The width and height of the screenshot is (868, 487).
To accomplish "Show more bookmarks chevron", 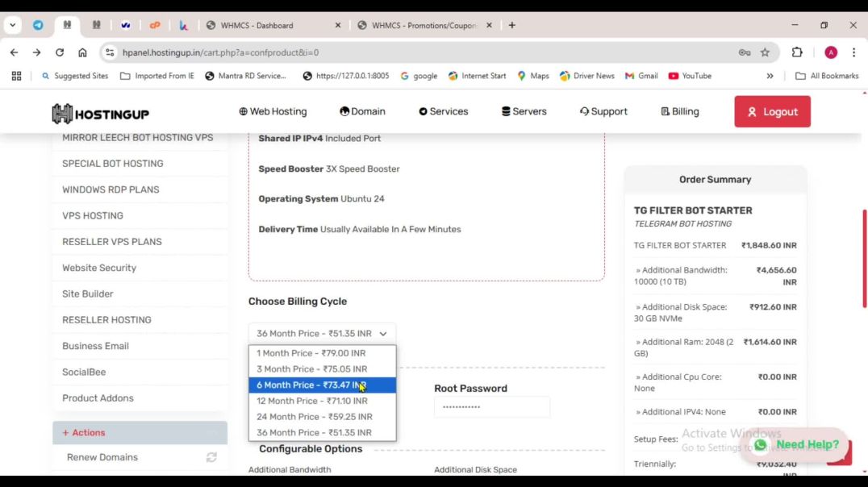I will [x=770, y=76].
